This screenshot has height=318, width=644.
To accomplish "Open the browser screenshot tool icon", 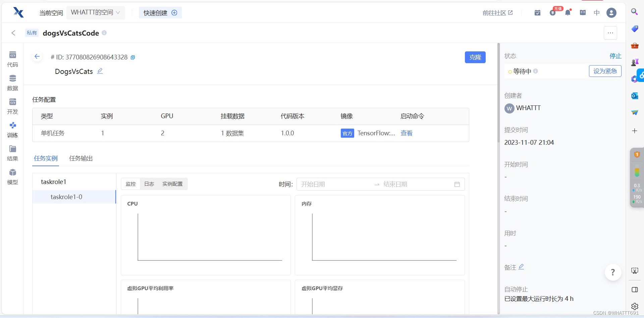I will pyautogui.click(x=635, y=271).
